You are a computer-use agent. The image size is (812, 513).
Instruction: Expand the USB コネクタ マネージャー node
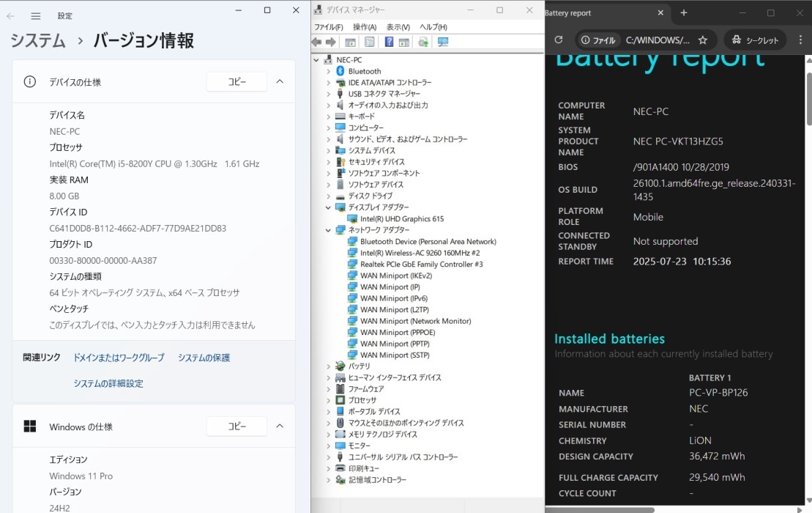328,95
